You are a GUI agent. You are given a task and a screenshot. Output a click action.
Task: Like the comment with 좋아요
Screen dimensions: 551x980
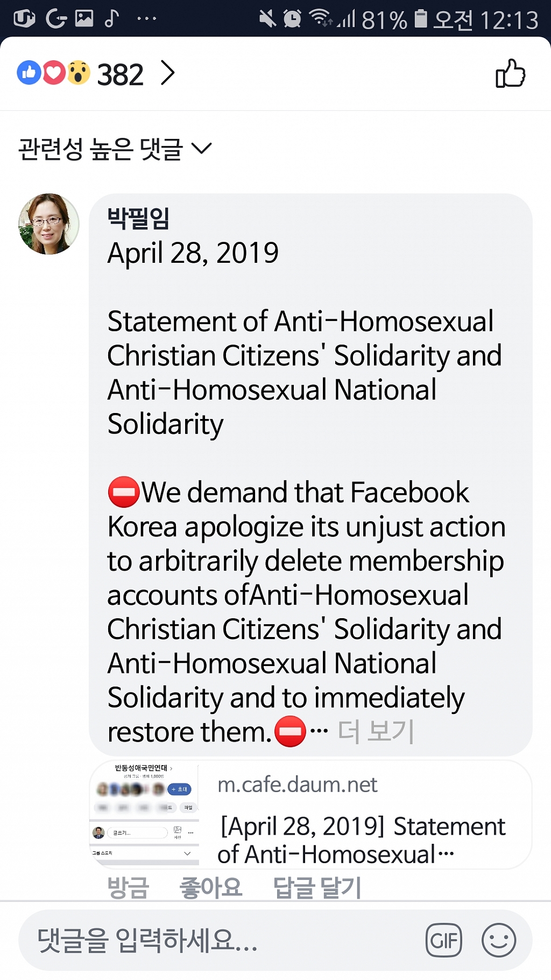click(x=211, y=887)
